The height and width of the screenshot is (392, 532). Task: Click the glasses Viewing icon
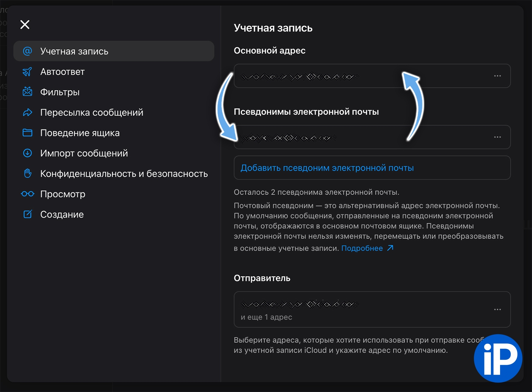(x=27, y=194)
